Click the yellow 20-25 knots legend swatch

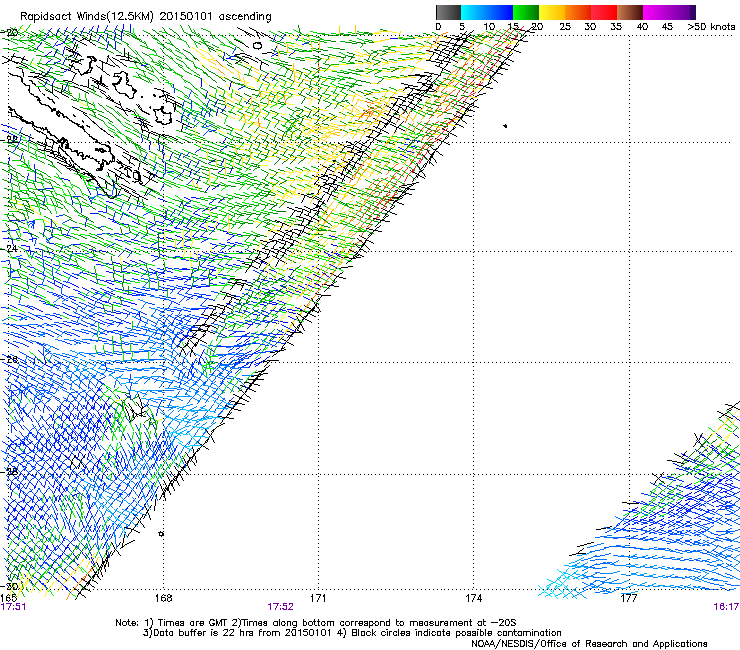[x=552, y=12]
